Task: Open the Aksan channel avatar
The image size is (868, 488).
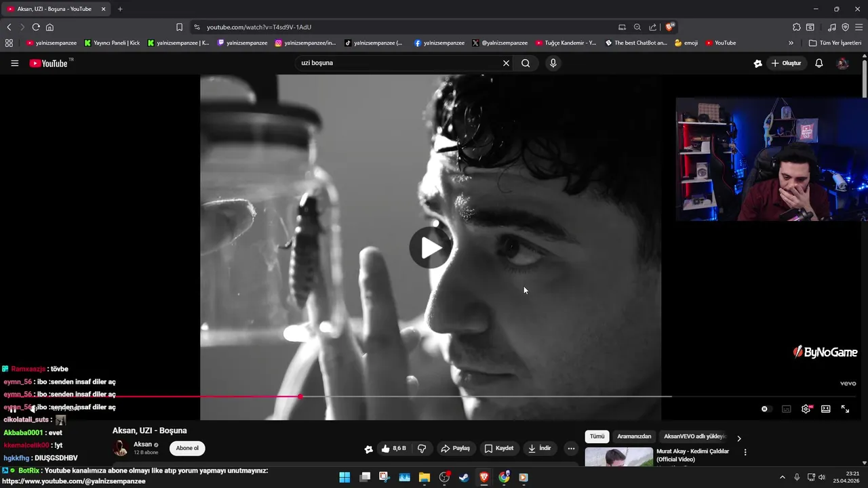Action: point(121,448)
